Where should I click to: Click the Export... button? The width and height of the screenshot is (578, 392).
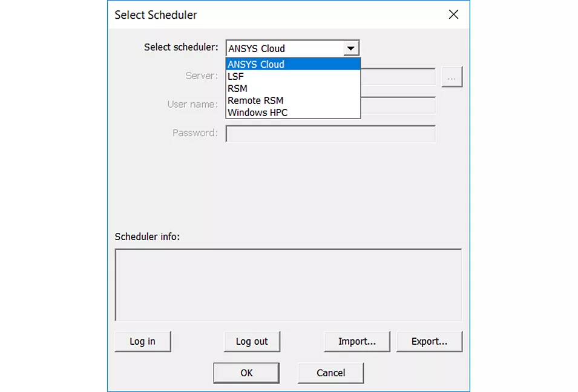429,341
